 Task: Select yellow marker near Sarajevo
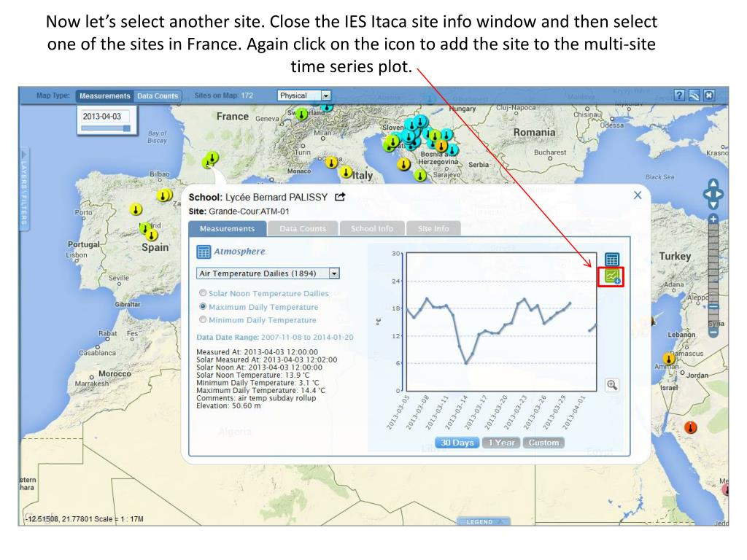click(419, 175)
